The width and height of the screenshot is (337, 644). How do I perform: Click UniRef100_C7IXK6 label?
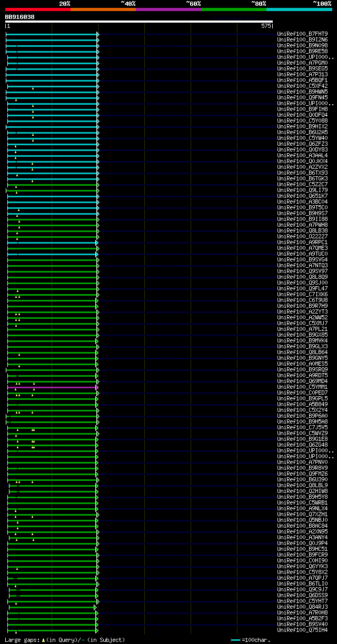click(302, 295)
